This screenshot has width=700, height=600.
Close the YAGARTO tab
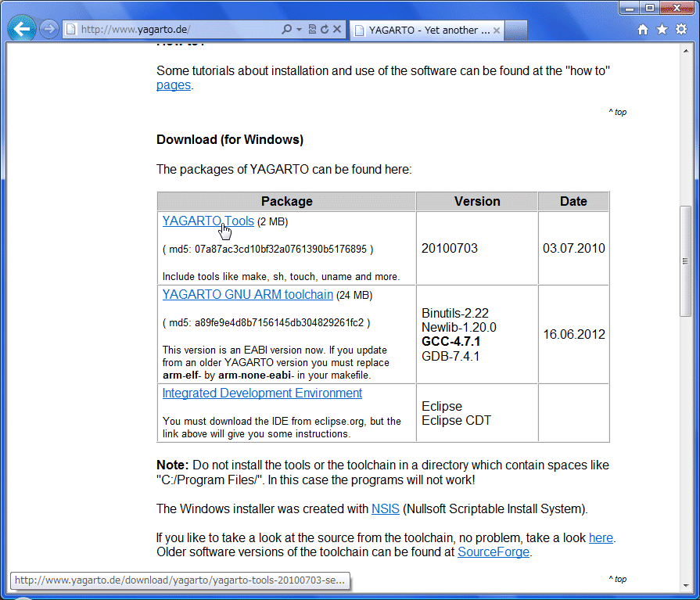(x=497, y=31)
